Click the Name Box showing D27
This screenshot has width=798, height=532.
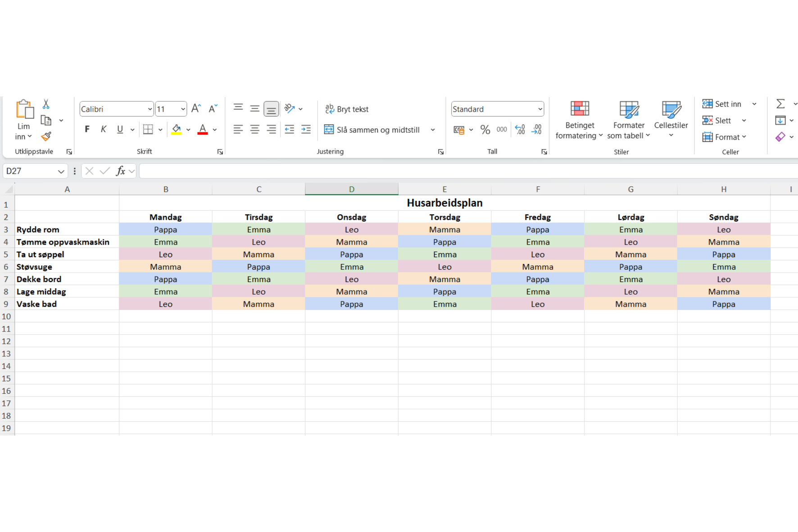point(29,171)
